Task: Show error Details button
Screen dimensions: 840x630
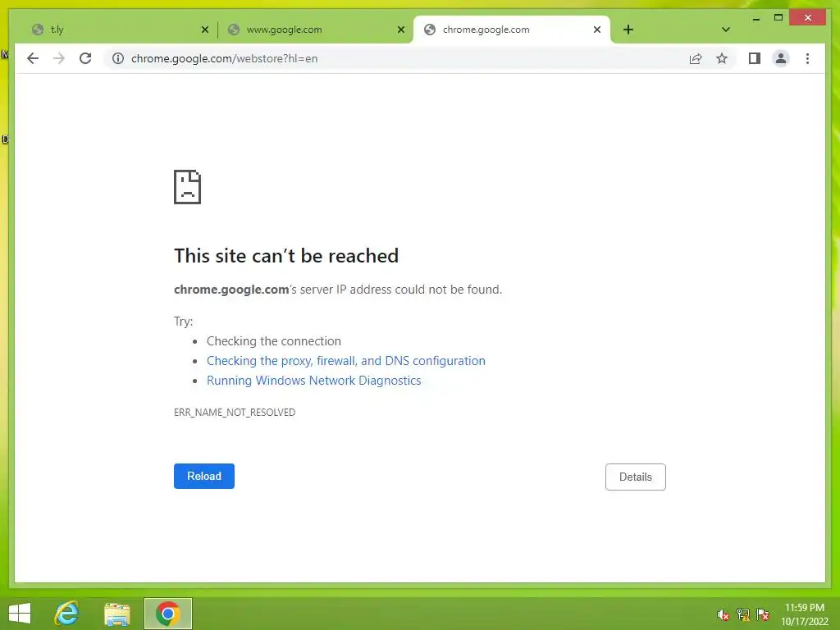Action: [636, 477]
